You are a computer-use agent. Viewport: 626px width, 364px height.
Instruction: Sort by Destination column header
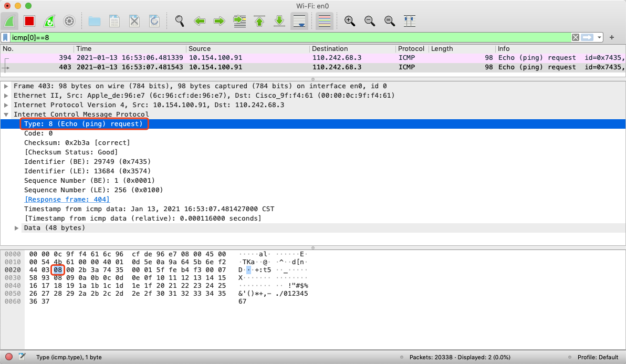tap(352, 49)
